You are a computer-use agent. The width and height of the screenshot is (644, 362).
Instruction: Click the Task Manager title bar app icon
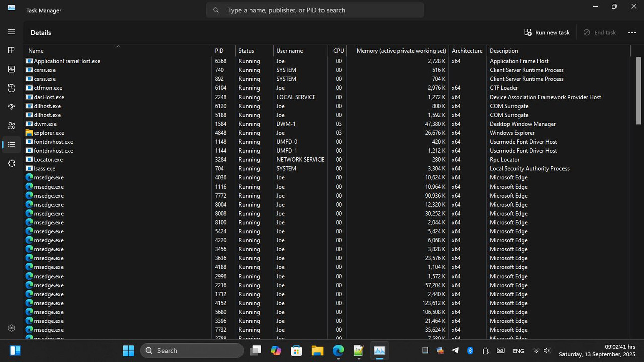[11, 8]
